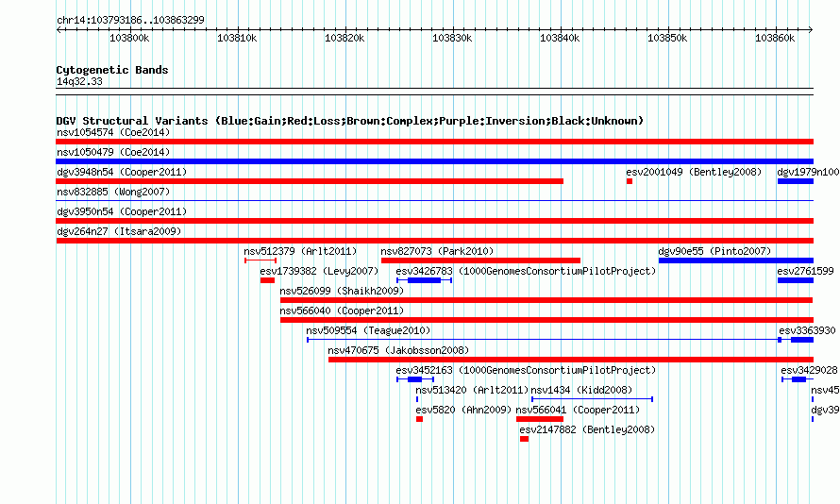Click the esv5820 (Ahn2009) label
The height and width of the screenshot is (504, 840).
tap(463, 410)
